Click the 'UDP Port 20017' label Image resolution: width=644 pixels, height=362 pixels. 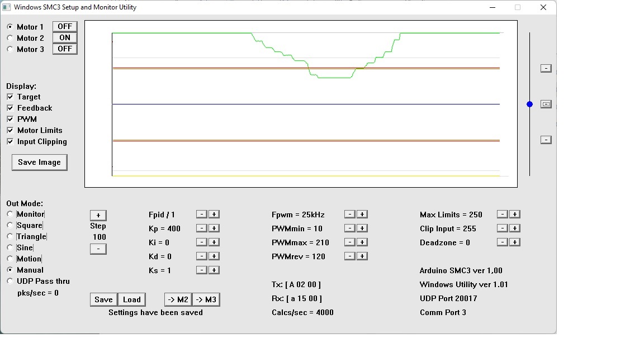[448, 298]
